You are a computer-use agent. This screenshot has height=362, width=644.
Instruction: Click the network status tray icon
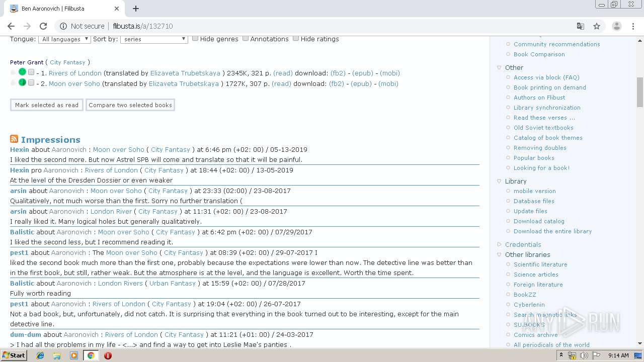pos(572,355)
